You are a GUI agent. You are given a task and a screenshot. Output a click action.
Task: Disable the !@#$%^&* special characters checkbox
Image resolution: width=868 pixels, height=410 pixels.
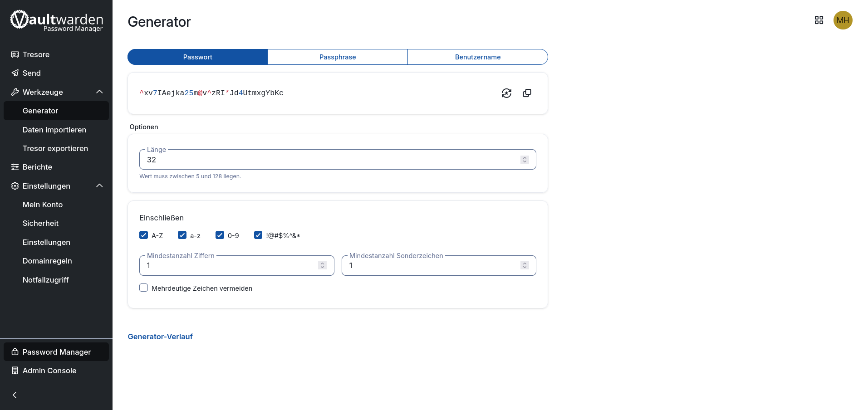[258, 235]
